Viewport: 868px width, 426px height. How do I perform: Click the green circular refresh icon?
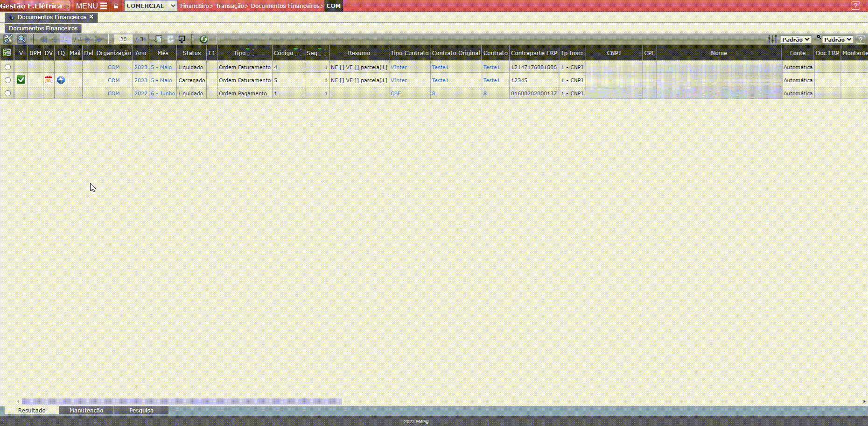(x=203, y=39)
